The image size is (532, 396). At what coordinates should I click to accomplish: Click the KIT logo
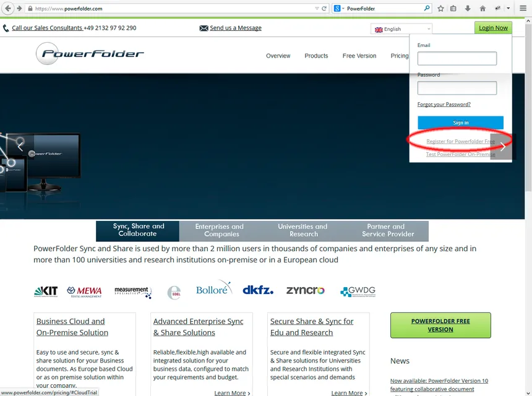pyautogui.click(x=46, y=291)
